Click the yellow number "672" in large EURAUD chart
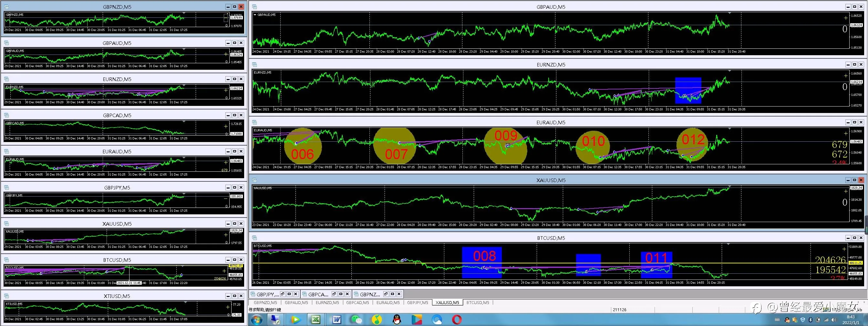The image size is (868, 326). point(839,154)
